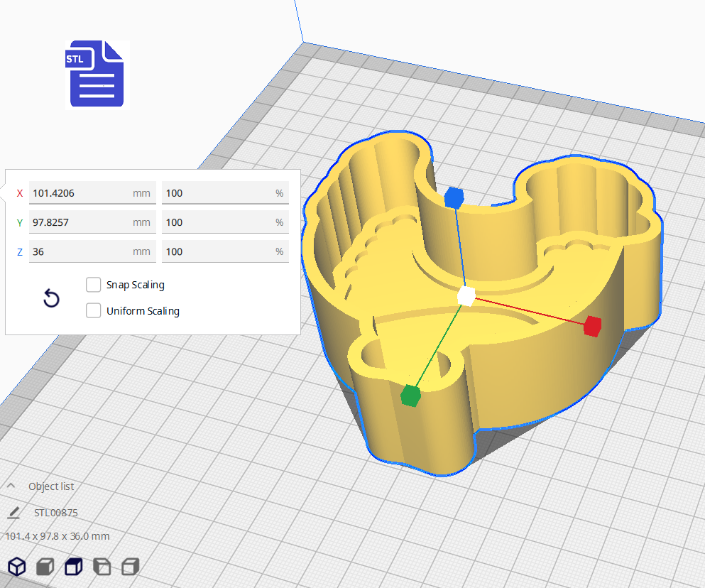This screenshot has height=588, width=705.
Task: Click the green Y-axis scale handle
Action: click(x=410, y=397)
